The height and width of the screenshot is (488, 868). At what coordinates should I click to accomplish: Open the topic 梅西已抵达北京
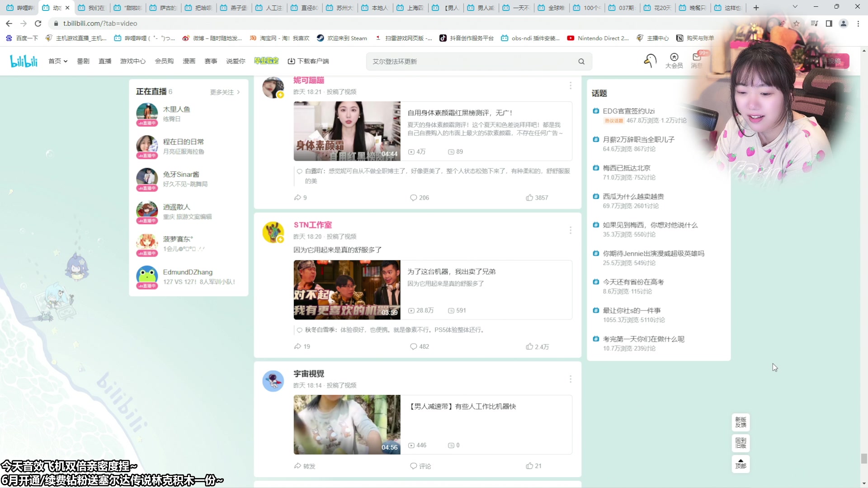(x=626, y=168)
